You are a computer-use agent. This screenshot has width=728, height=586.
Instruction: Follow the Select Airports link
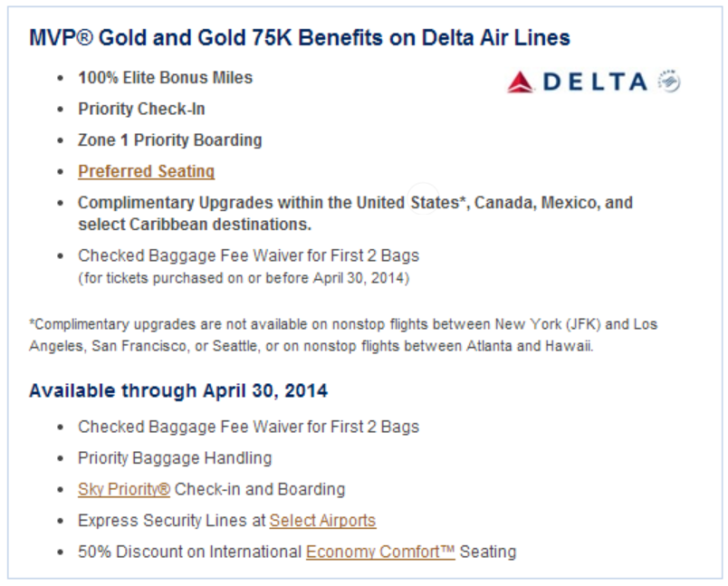(323, 521)
